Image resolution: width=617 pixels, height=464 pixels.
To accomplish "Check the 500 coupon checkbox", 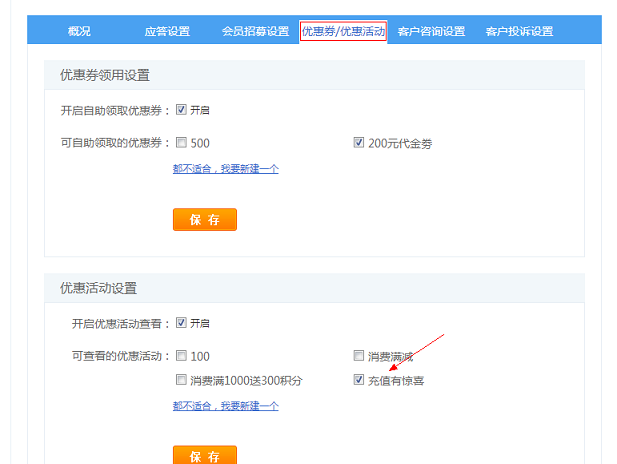I will (182, 143).
